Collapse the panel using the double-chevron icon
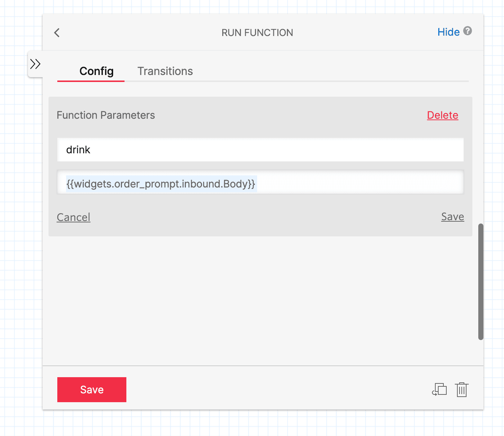Screen dimensions: 504x436 (x=36, y=63)
